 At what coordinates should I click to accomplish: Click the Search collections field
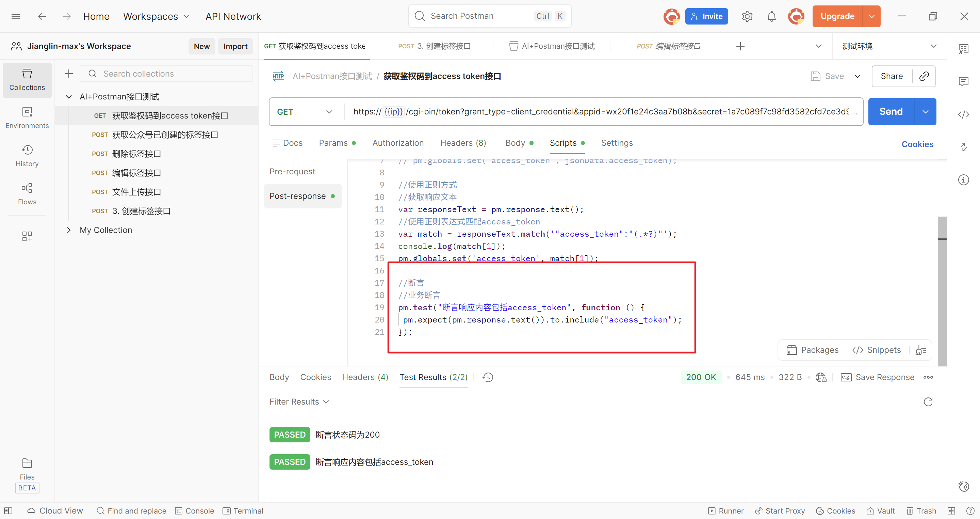pyautogui.click(x=166, y=74)
